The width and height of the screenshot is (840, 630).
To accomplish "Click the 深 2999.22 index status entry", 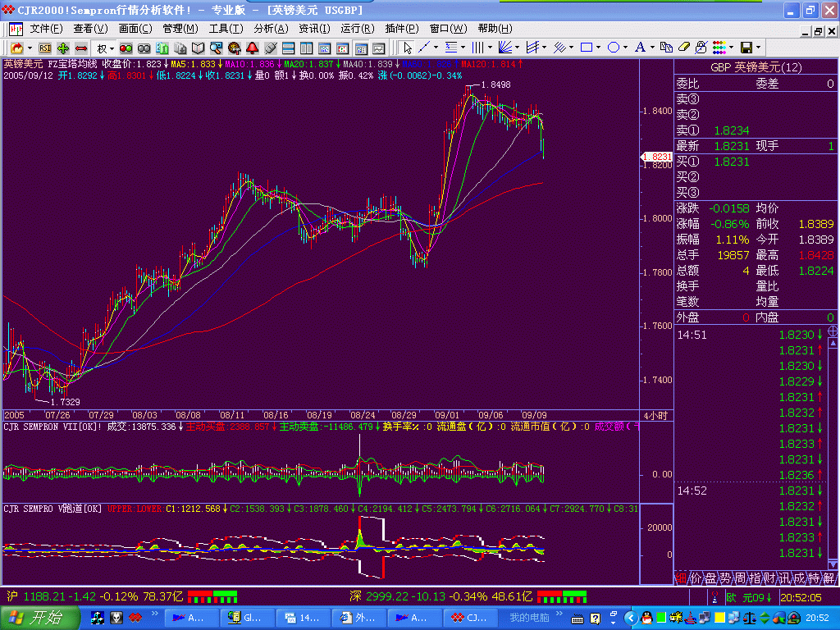I will pos(441,597).
